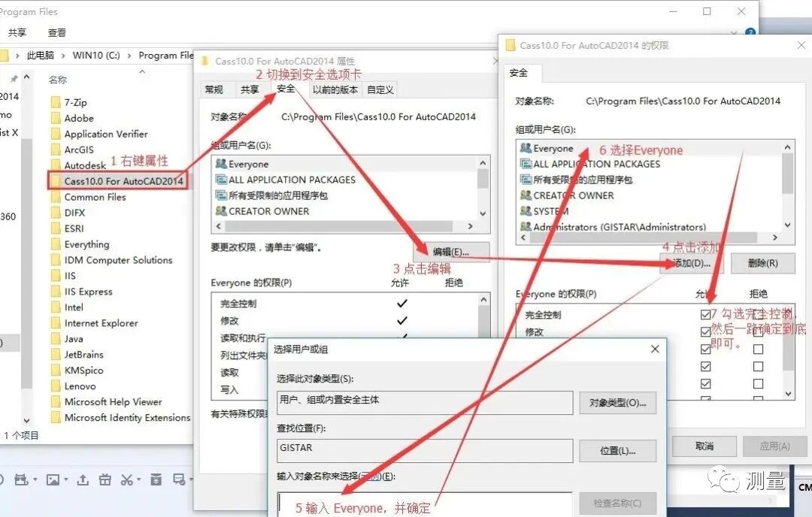Open 共享 ribbon tab in Explorer

click(x=17, y=32)
